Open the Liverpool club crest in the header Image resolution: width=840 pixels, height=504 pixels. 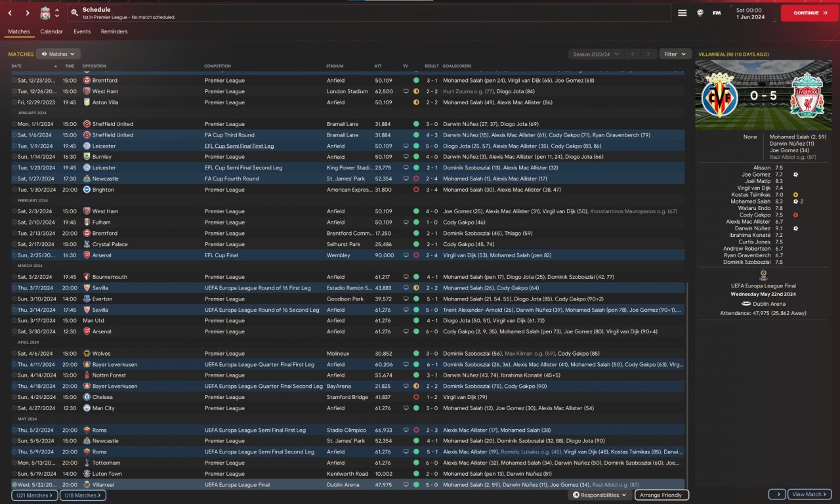pyautogui.click(x=45, y=13)
